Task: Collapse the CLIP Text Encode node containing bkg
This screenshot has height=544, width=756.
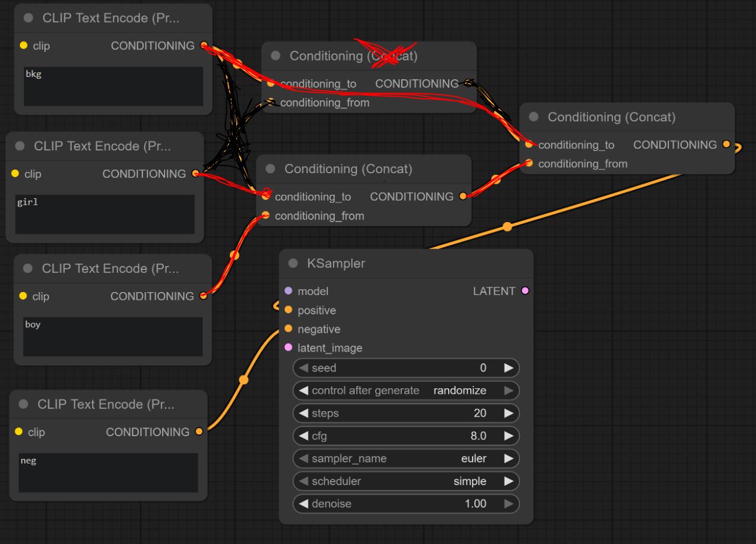Action: point(28,18)
